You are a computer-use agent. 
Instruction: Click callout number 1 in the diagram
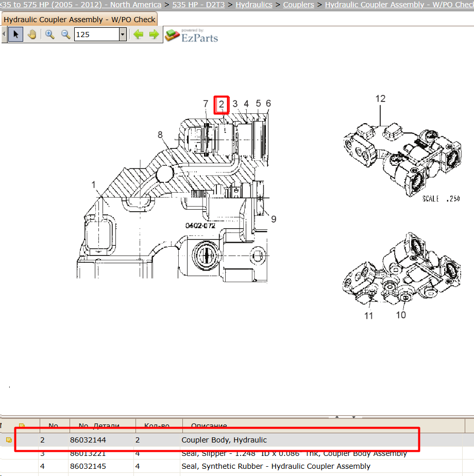click(94, 184)
